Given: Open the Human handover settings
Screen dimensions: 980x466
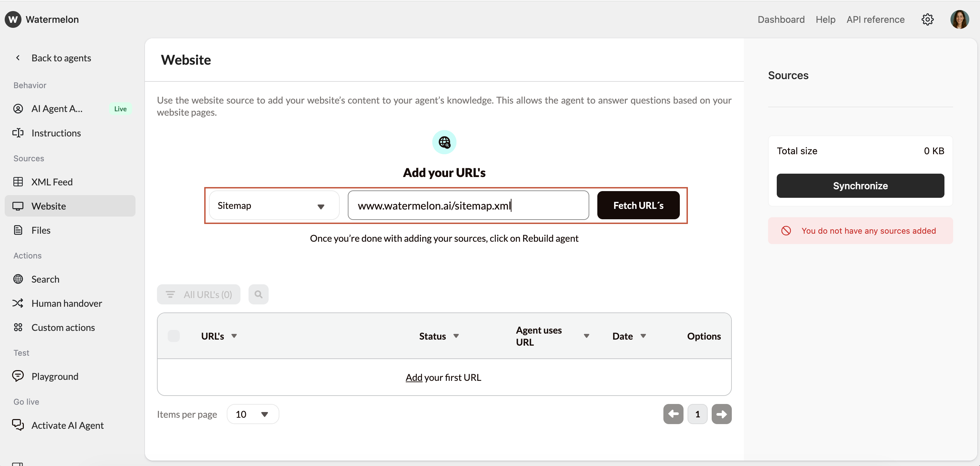Looking at the screenshot, I should tap(67, 303).
